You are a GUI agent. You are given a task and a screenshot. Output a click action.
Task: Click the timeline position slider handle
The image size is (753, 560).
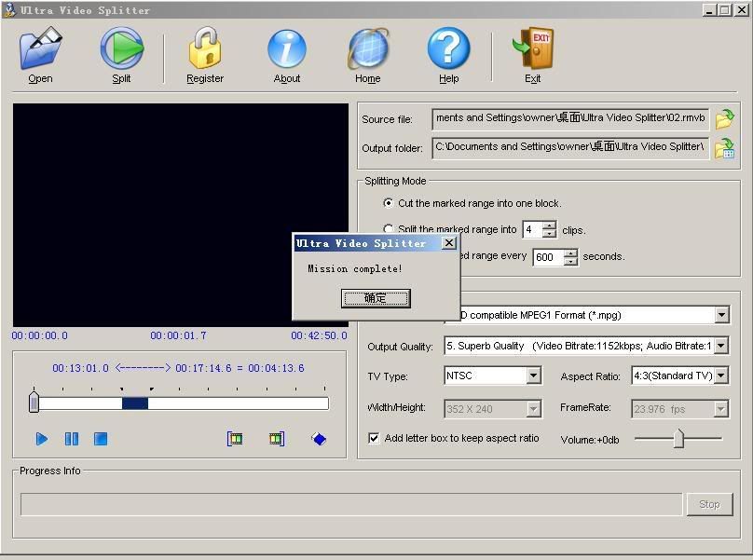point(34,402)
